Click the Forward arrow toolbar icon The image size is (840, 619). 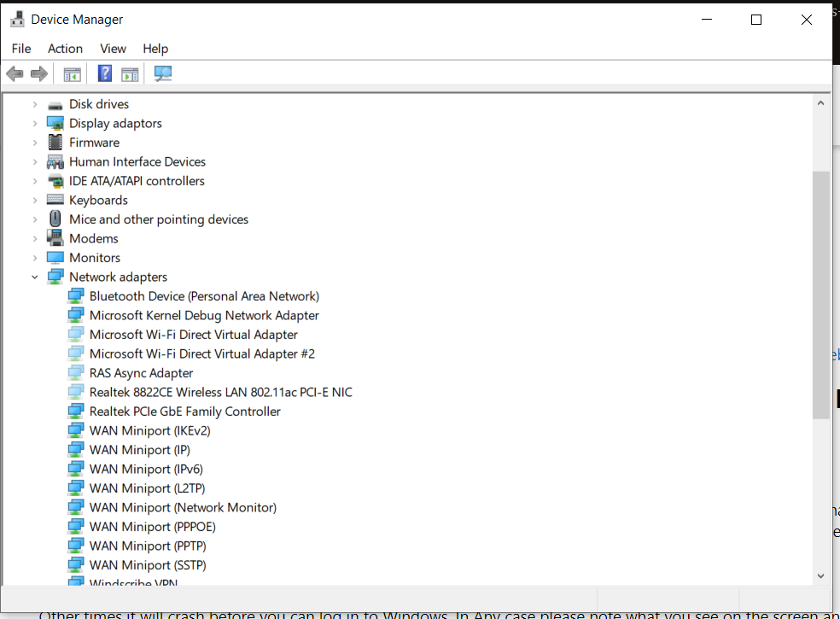38,74
